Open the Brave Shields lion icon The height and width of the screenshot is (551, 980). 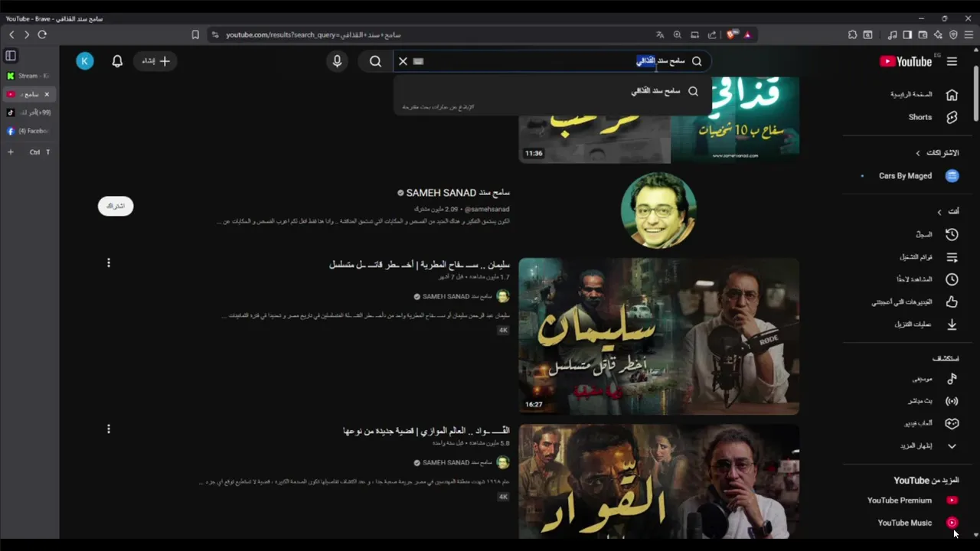coord(732,34)
